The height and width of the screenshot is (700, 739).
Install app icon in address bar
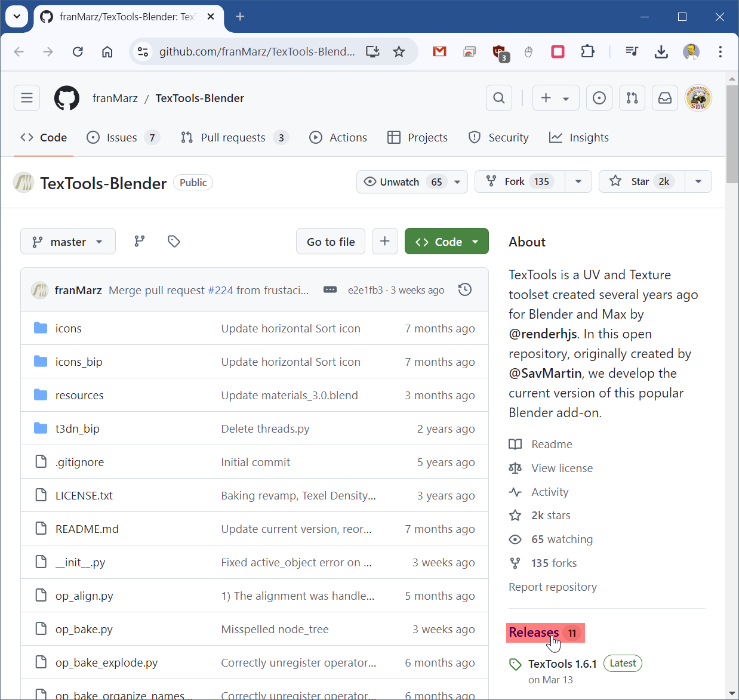[x=372, y=51]
